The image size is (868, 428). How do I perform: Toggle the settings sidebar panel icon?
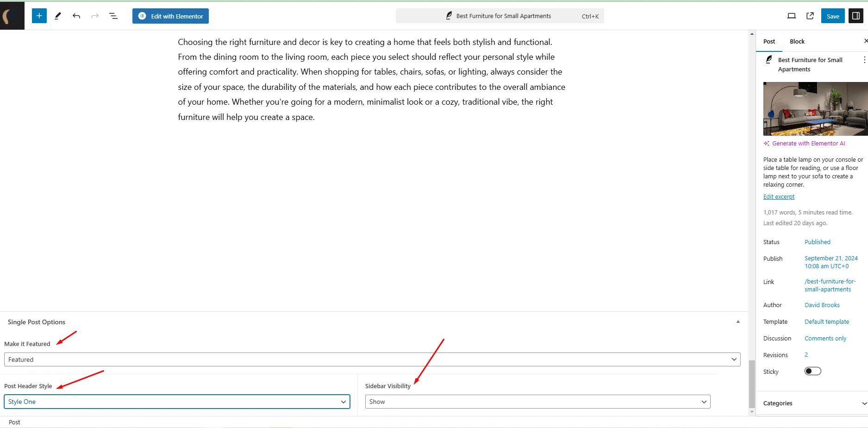click(856, 16)
